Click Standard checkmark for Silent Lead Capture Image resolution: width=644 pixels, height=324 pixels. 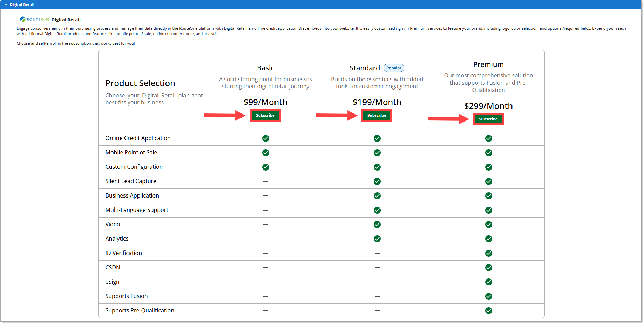coord(377,181)
